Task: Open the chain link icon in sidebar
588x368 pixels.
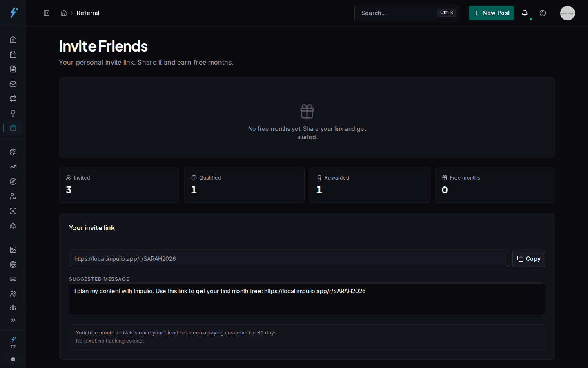Action: [13, 279]
